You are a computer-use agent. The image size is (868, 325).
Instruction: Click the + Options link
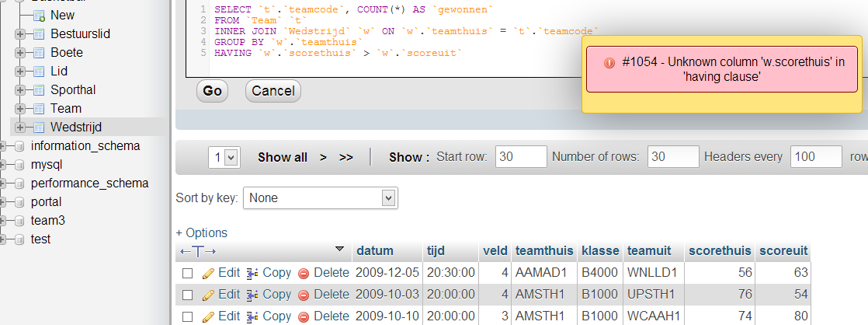[202, 232]
